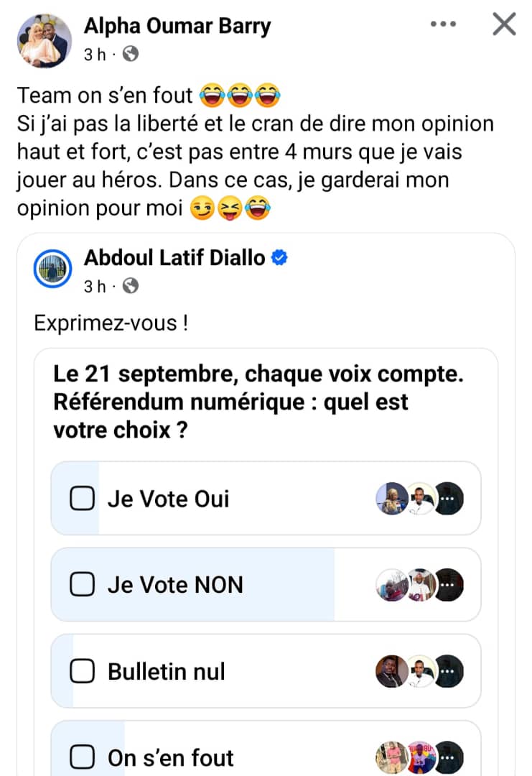Viewport: 532px width, 776px height.
Task: Check the "Je Vote NON" checkbox
Action: [x=83, y=585]
